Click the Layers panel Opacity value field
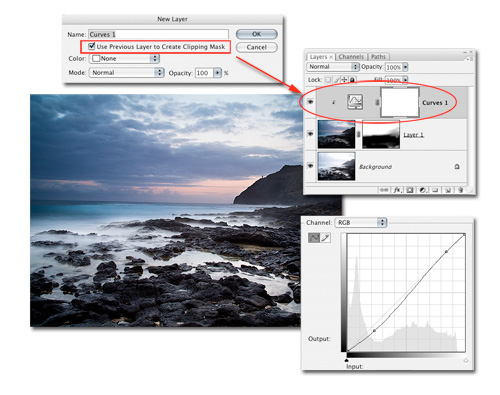The width and height of the screenshot is (500, 395). tap(394, 67)
